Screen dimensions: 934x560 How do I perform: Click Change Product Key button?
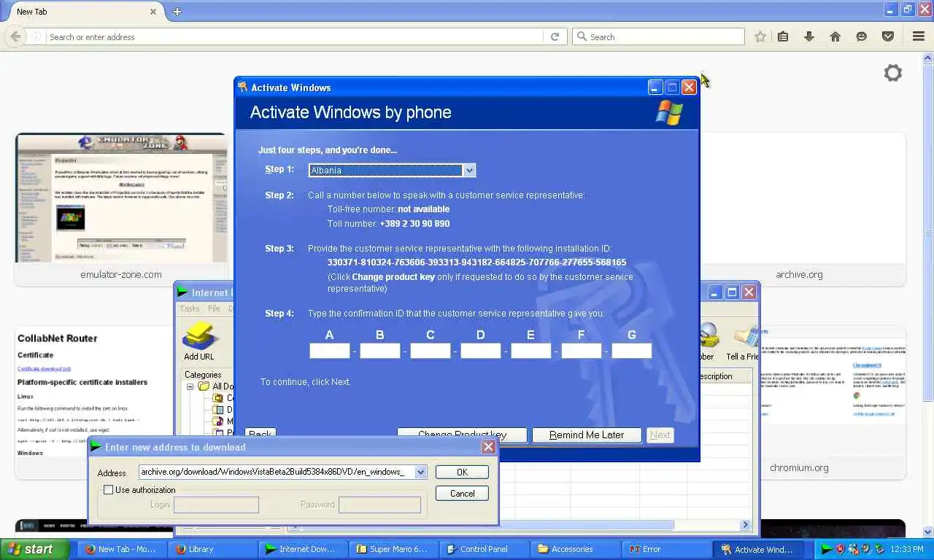[x=462, y=435]
